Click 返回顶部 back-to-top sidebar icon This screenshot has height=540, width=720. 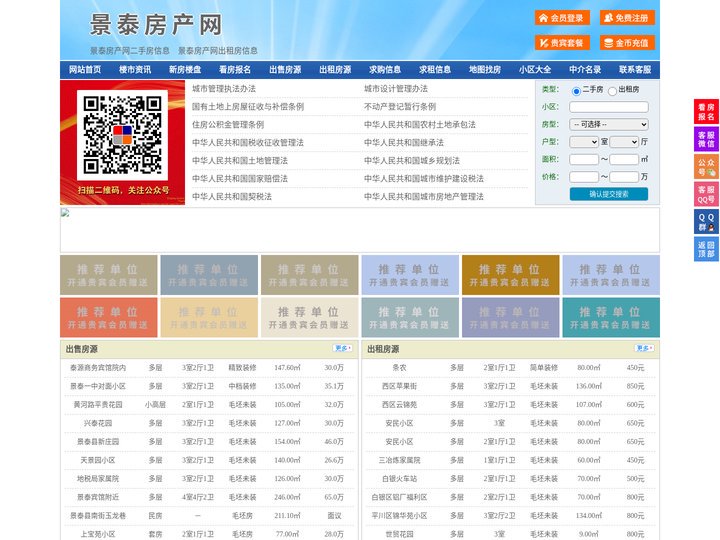(706, 249)
